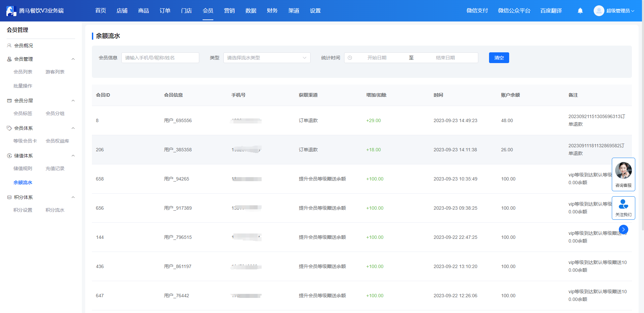Image resolution: width=644 pixels, height=313 pixels.
Task: Open 积分设置 in sidebar
Action: [x=23, y=210]
